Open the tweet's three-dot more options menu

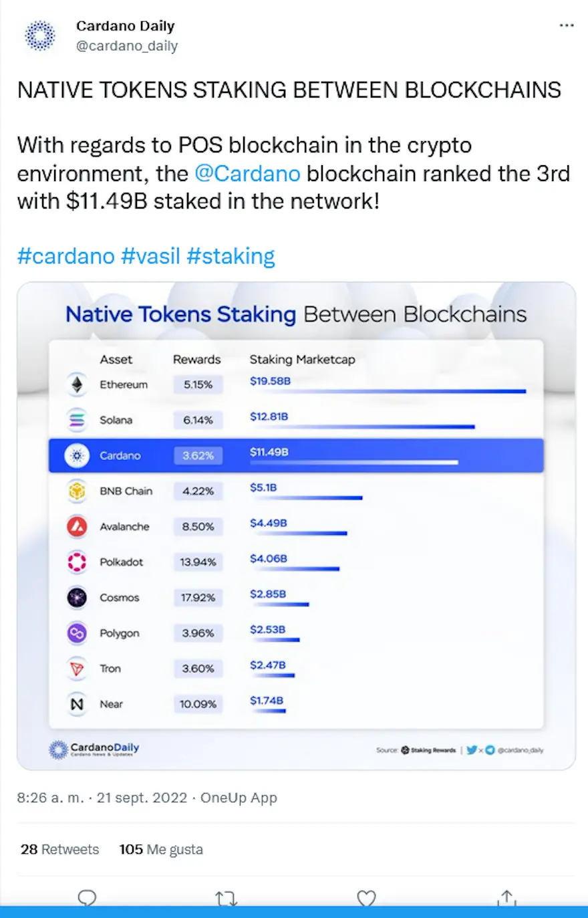(x=567, y=25)
